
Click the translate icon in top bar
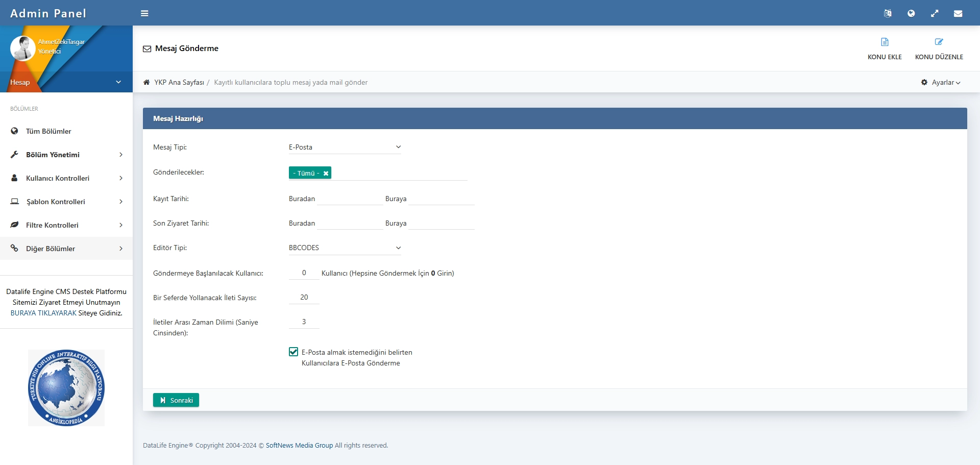click(888, 13)
